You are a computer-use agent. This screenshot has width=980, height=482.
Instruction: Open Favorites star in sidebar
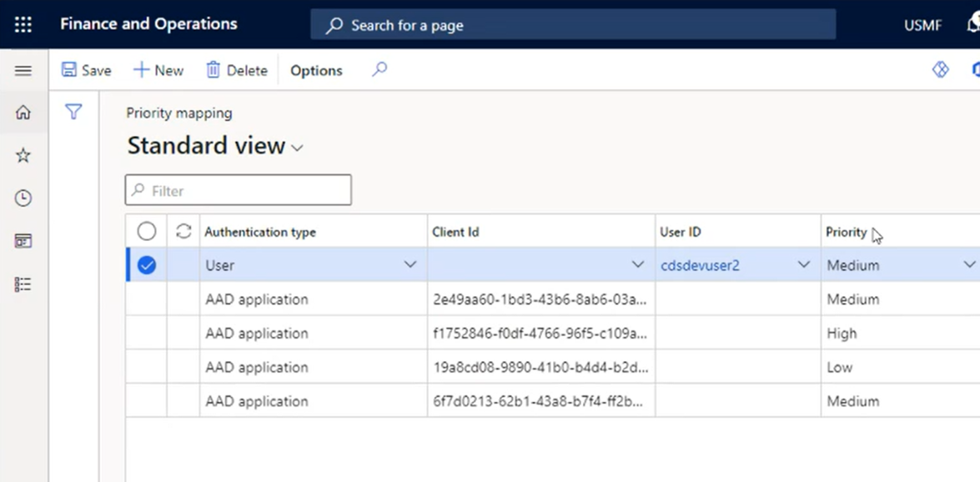point(23,155)
